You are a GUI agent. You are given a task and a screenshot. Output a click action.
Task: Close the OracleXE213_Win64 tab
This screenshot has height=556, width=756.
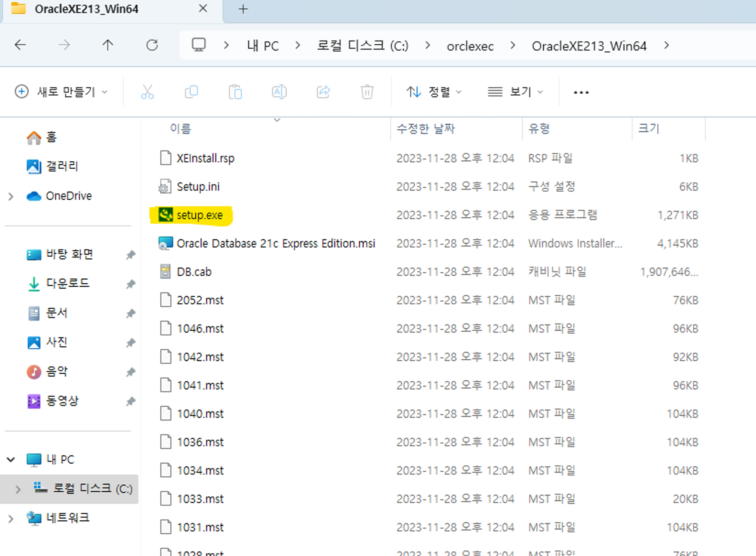point(203,8)
